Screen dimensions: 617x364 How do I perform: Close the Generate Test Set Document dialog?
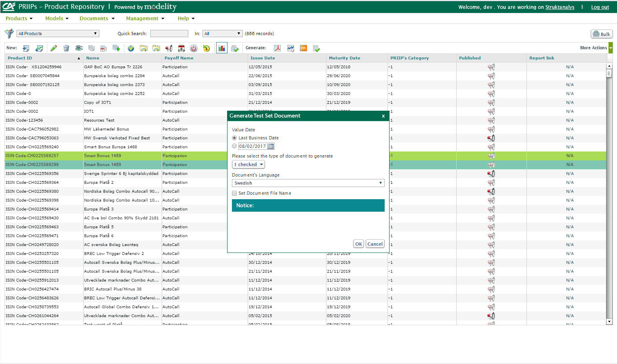(x=383, y=116)
